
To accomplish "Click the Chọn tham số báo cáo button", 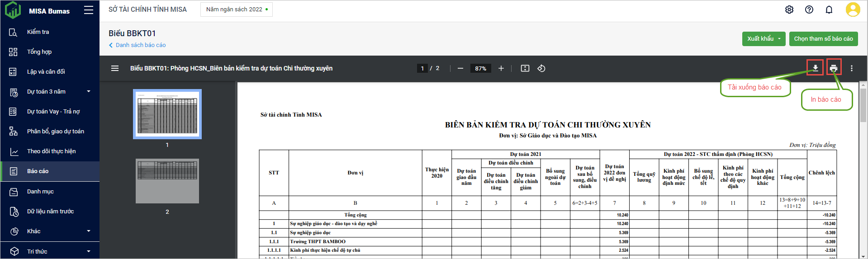I will pyautogui.click(x=823, y=39).
